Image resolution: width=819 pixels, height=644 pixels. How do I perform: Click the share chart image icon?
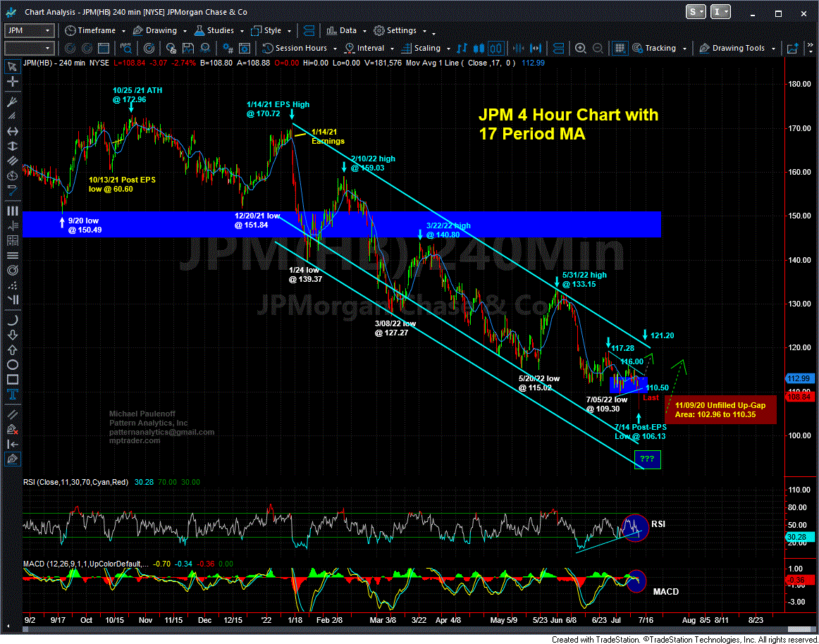coord(793,48)
